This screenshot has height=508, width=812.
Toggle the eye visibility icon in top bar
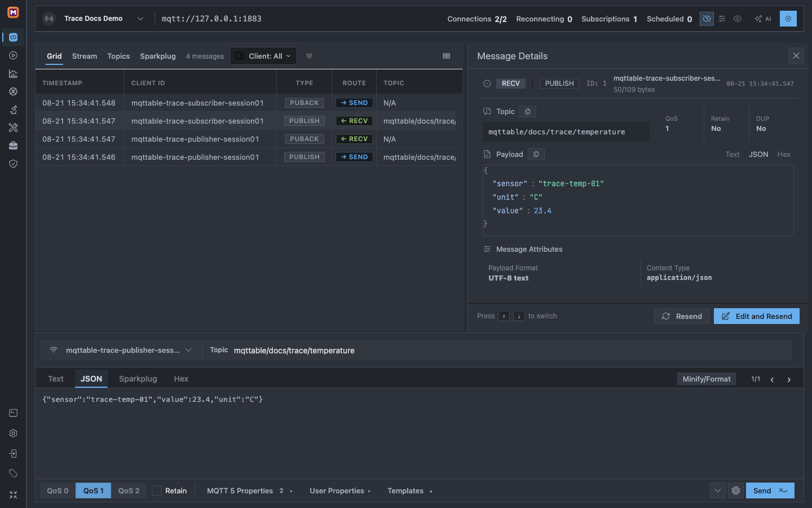point(738,19)
